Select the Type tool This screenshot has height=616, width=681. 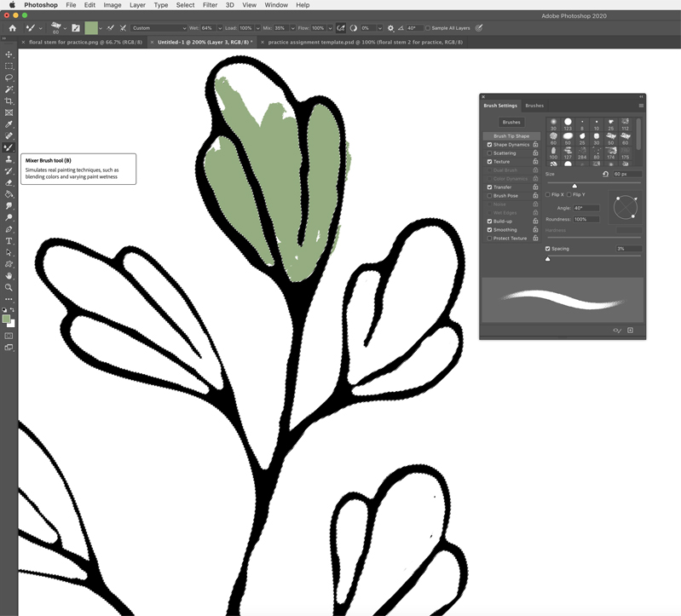point(9,241)
